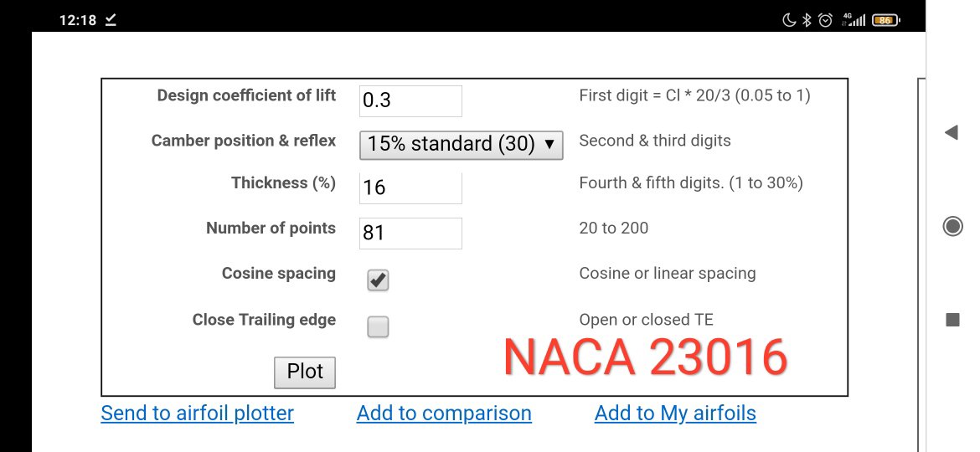Focus the Design coefficient of lift field

(x=410, y=101)
